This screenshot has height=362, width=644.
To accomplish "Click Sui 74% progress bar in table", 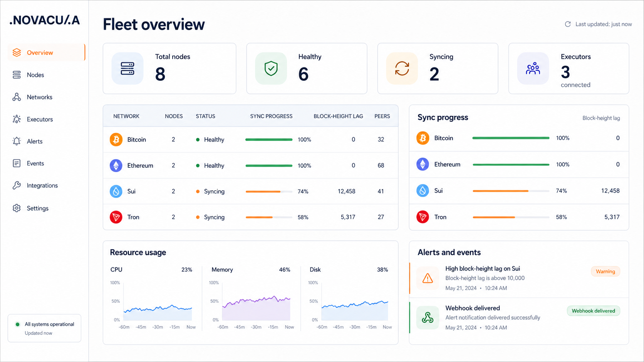I will click(269, 191).
